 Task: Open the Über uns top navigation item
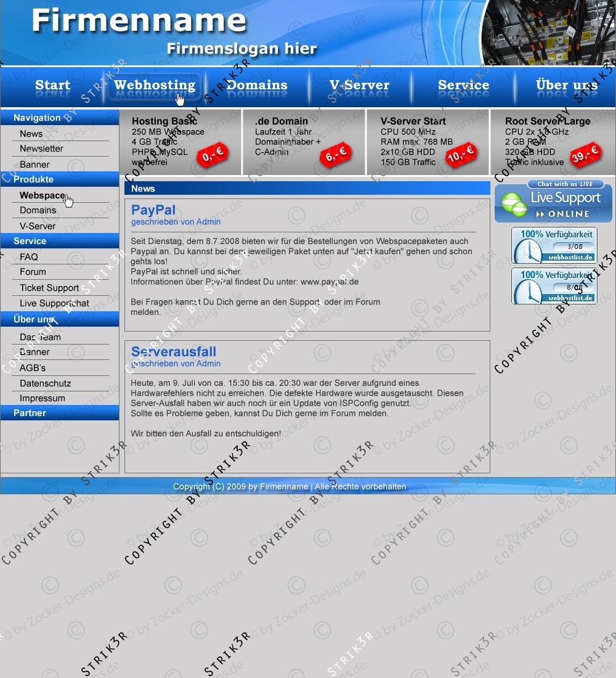[x=566, y=86]
